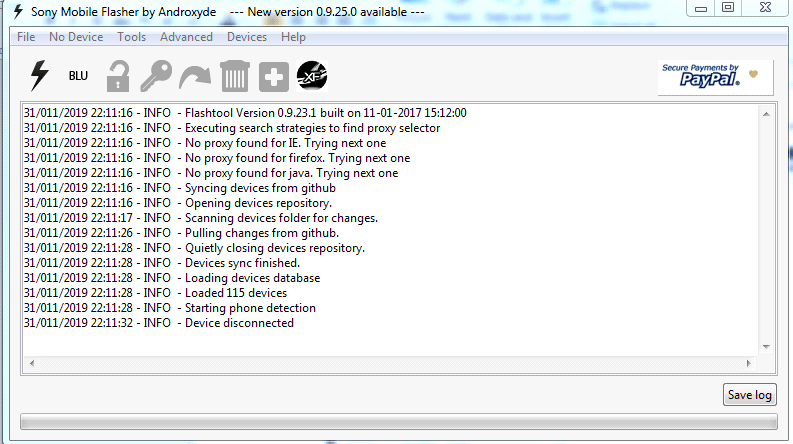The height and width of the screenshot is (444, 793).
Task: Minimize the Sony Mobile Flasher window
Action: coord(701,8)
